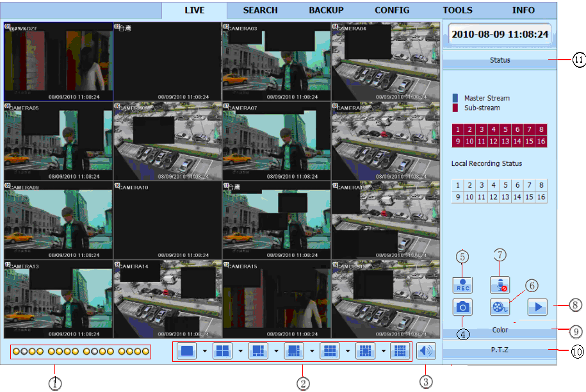Select the CAMERA13 video feed
586x392 pixels.
[58, 299]
